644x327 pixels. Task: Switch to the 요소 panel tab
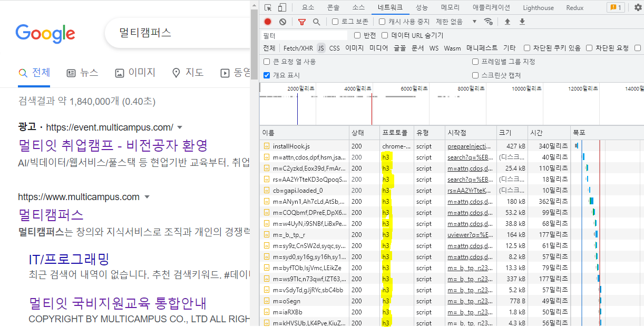(x=308, y=7)
